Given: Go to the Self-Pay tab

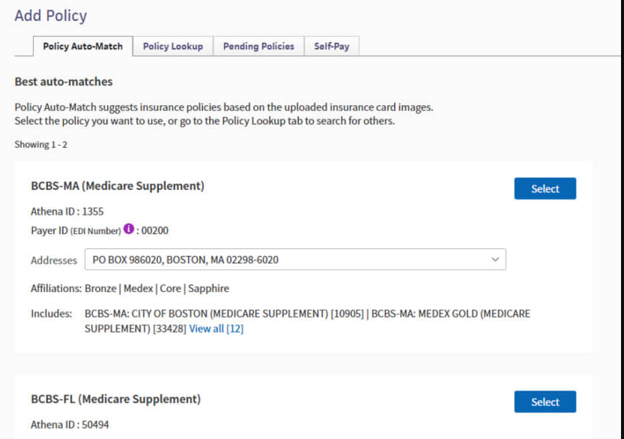Looking at the screenshot, I should click(332, 46).
